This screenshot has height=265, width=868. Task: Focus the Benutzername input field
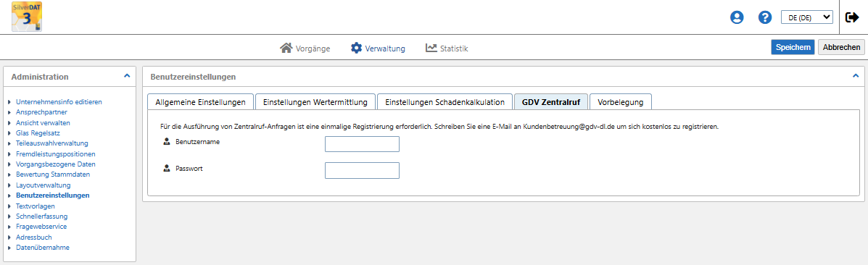point(362,144)
